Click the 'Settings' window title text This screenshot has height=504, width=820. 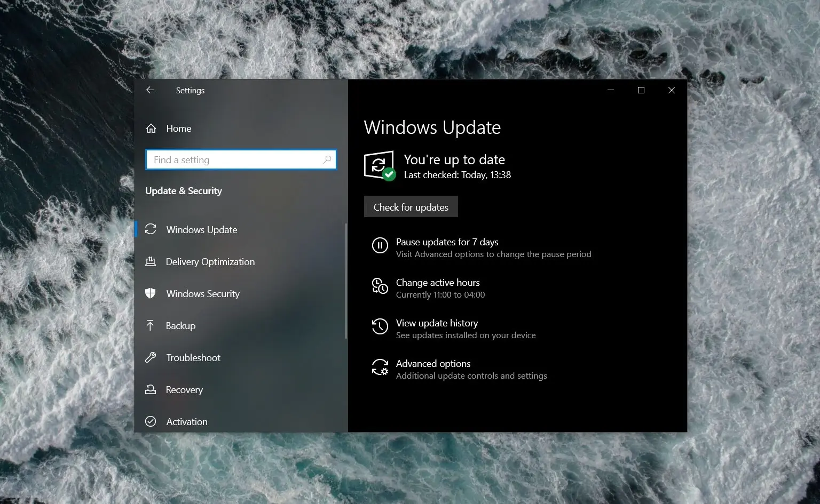point(190,91)
